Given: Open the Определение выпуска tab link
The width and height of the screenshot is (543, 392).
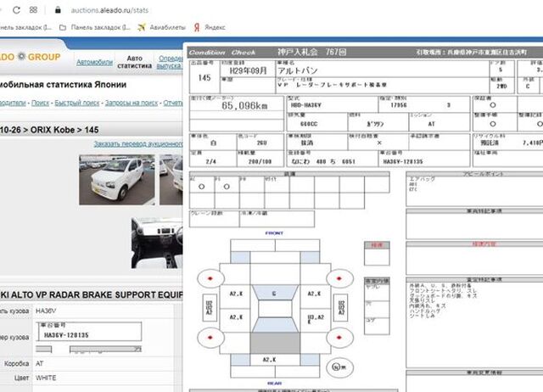Looking at the screenshot, I should [170, 62].
